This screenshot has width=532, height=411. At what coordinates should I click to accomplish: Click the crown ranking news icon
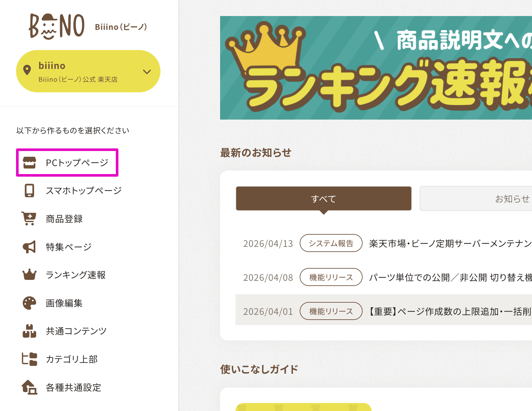29,275
